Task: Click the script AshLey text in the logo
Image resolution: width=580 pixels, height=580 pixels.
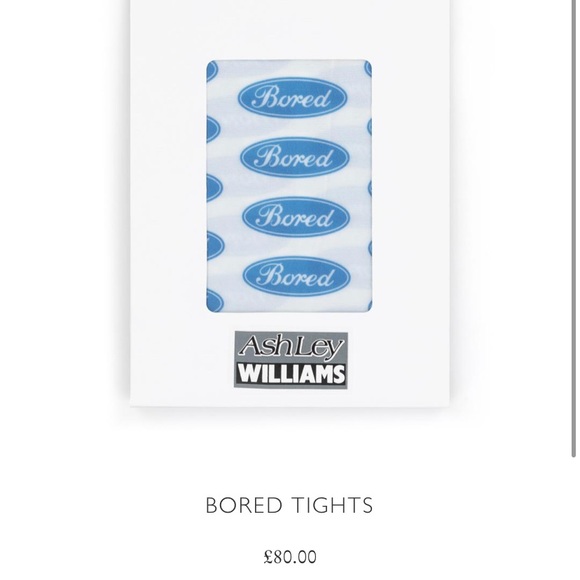Action: pyautogui.click(x=291, y=347)
